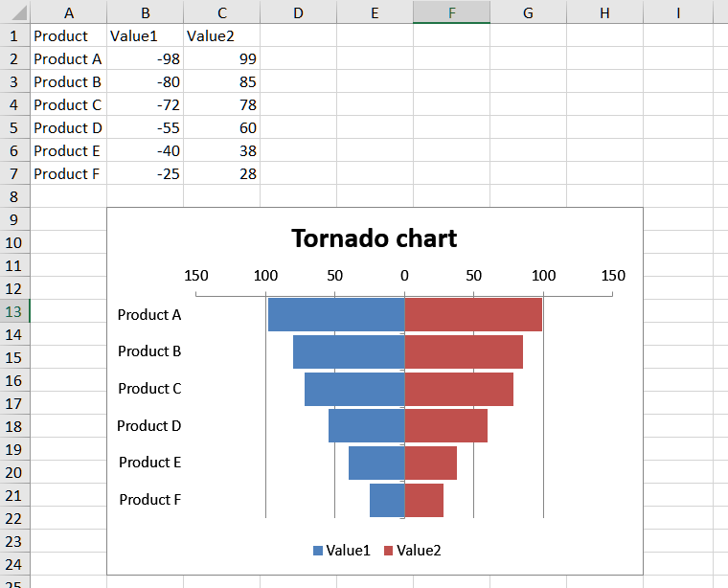728x588 pixels.
Task: Select the red Product B bar
Action: pyautogui.click(x=464, y=351)
